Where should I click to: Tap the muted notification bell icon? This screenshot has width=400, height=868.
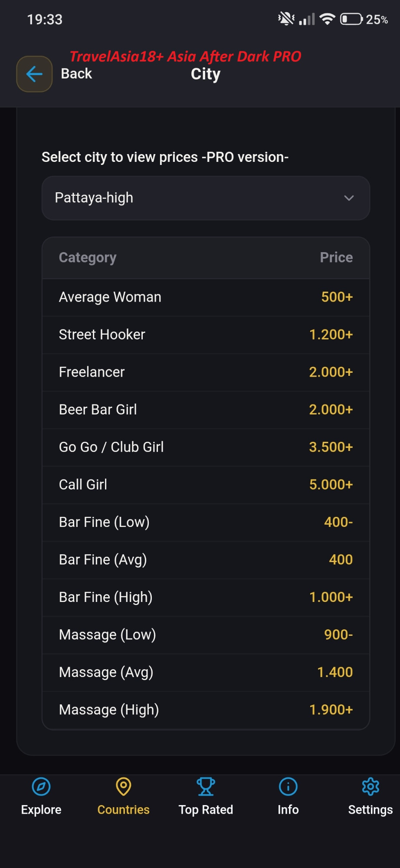click(x=286, y=19)
